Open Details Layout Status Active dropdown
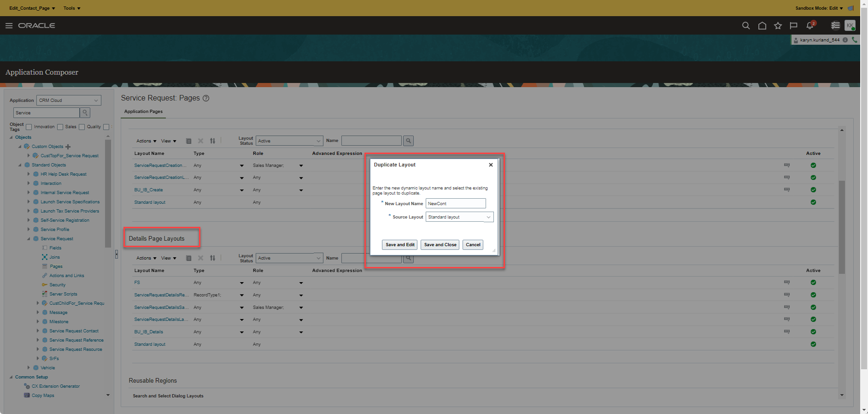The height and width of the screenshot is (414, 868). [289, 258]
